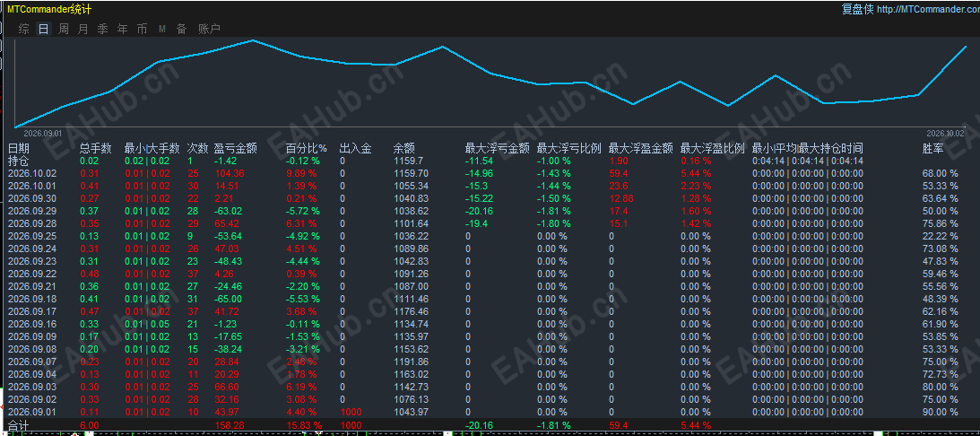
Task: Click the 5.44 % value in 2026.10.02 row
Action: click(696, 173)
